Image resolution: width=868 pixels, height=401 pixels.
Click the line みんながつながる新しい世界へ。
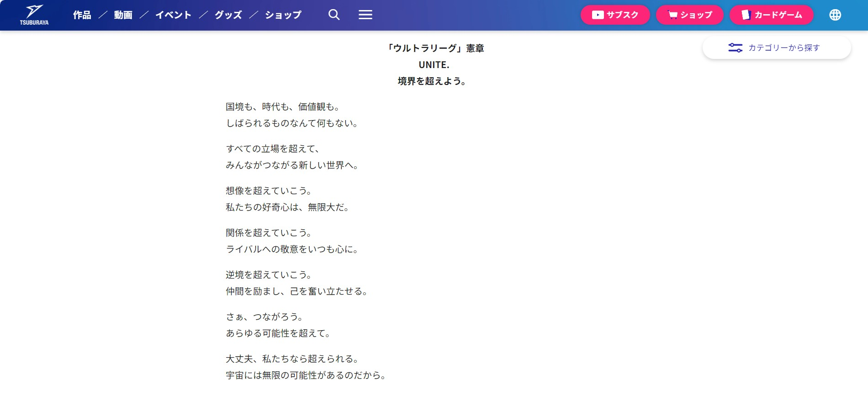(292, 165)
